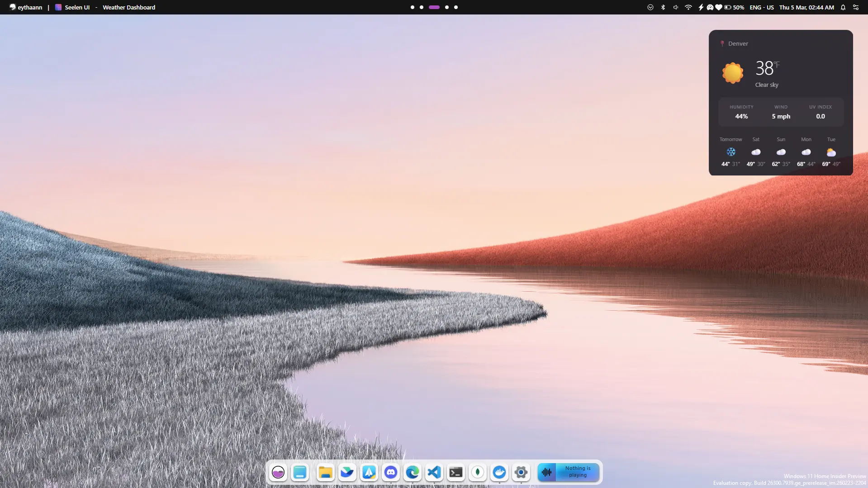Image resolution: width=868 pixels, height=488 pixels.
Task: Open MongoDB from the dock
Action: (477, 472)
